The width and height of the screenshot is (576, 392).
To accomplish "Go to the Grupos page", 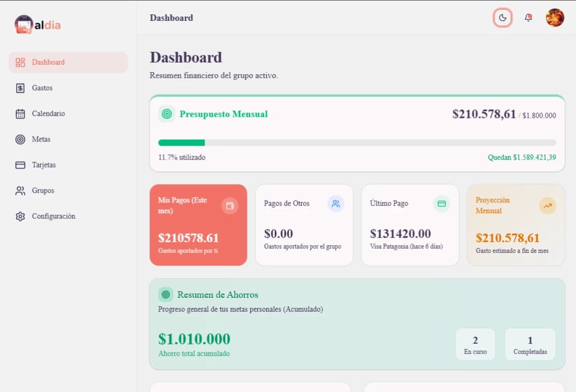I will click(68, 191).
